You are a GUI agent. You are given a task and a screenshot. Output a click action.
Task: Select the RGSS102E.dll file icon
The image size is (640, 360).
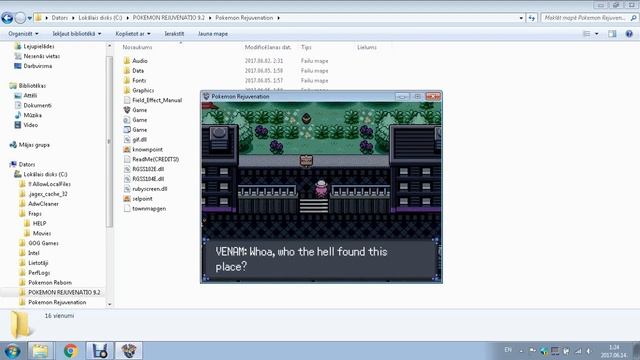[127, 169]
